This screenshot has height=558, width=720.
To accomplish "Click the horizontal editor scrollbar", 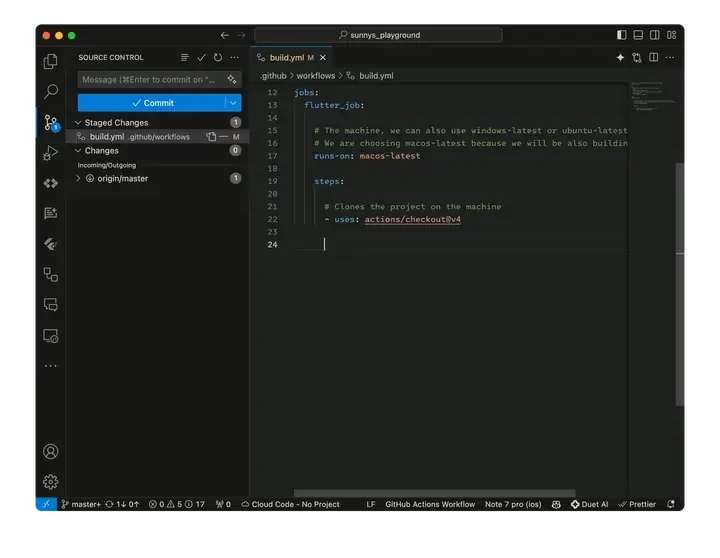I will click(x=434, y=493).
